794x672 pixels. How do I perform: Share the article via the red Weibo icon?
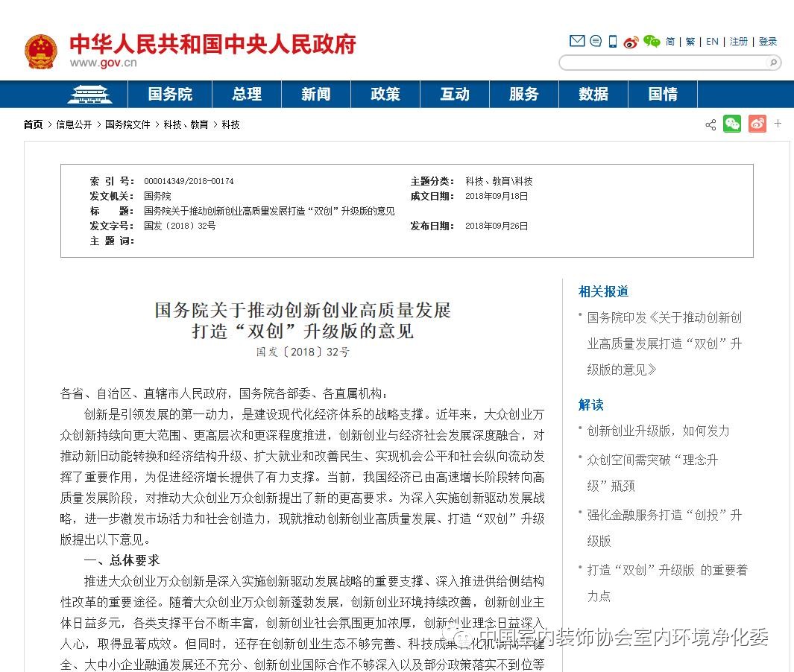click(757, 124)
